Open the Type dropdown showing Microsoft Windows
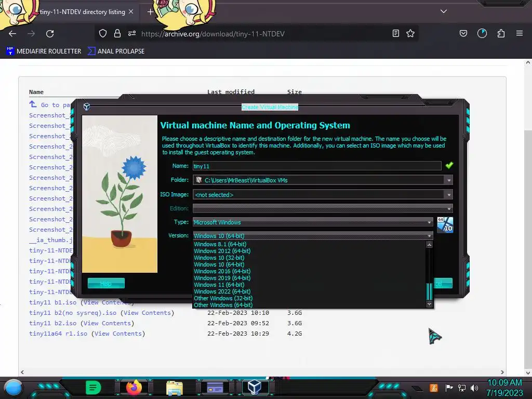Image resolution: width=532 pixels, height=399 pixels. pyautogui.click(x=313, y=222)
